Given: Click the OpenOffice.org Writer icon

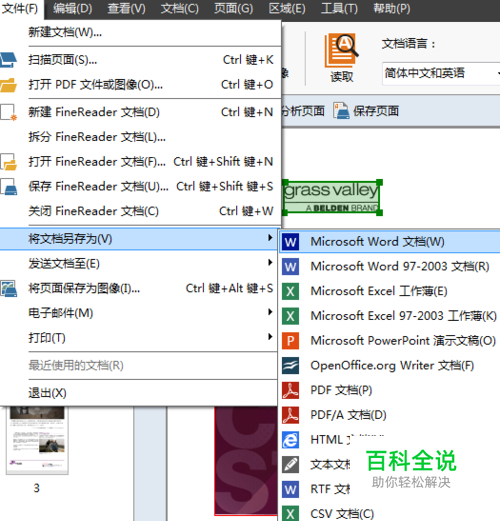Looking at the screenshot, I should click(x=290, y=365).
